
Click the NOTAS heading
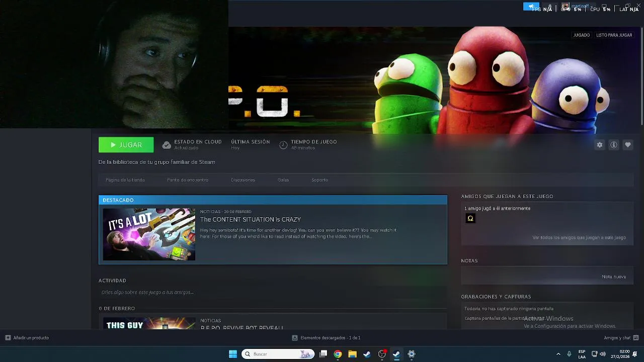(x=469, y=260)
